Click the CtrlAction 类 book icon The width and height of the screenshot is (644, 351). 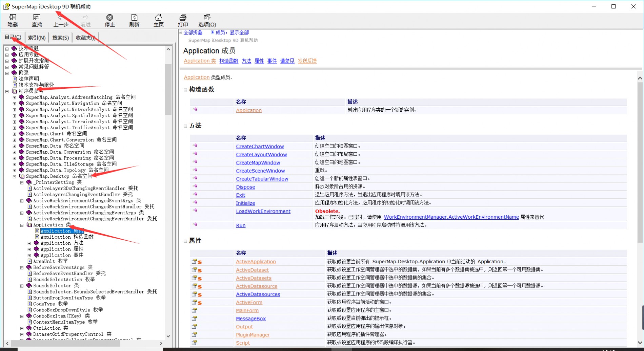tap(29, 328)
